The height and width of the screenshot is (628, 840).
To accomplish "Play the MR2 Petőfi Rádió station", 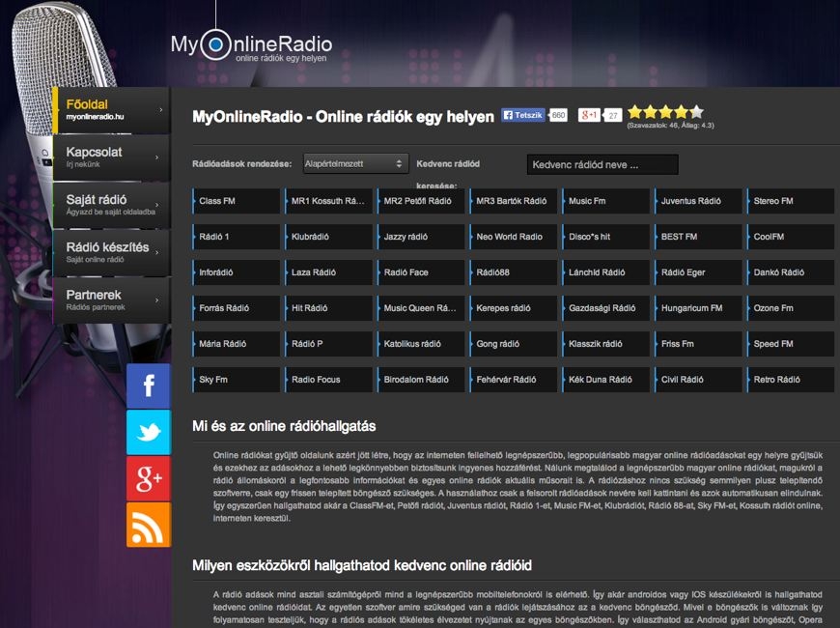I will click(421, 201).
